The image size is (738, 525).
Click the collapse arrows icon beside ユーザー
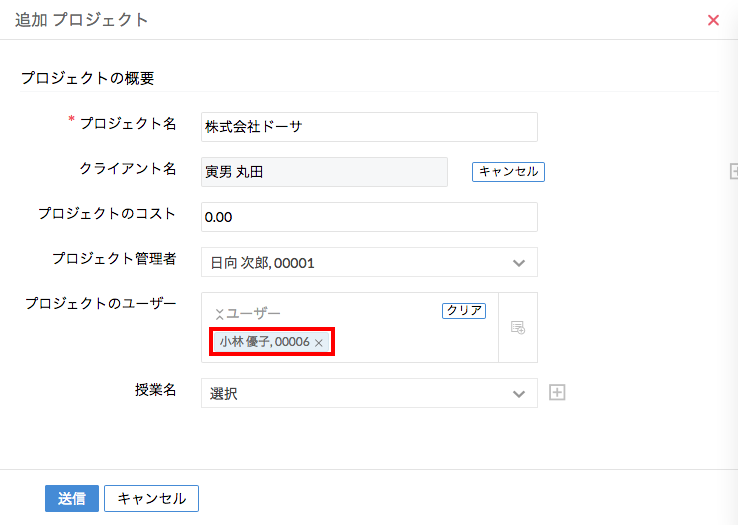[219, 314]
